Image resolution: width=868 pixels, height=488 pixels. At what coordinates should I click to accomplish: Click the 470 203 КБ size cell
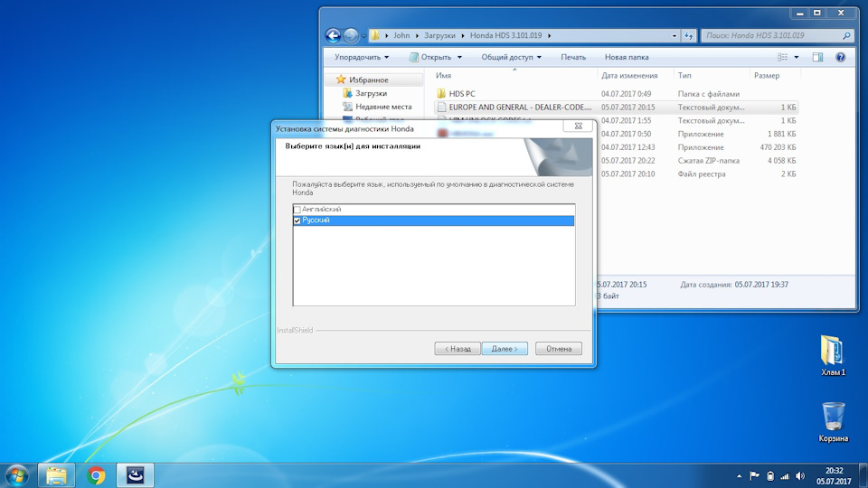point(778,147)
